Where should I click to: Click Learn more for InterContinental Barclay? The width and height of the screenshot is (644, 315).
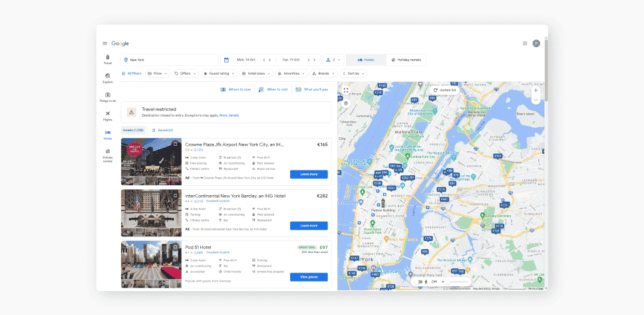(309, 226)
